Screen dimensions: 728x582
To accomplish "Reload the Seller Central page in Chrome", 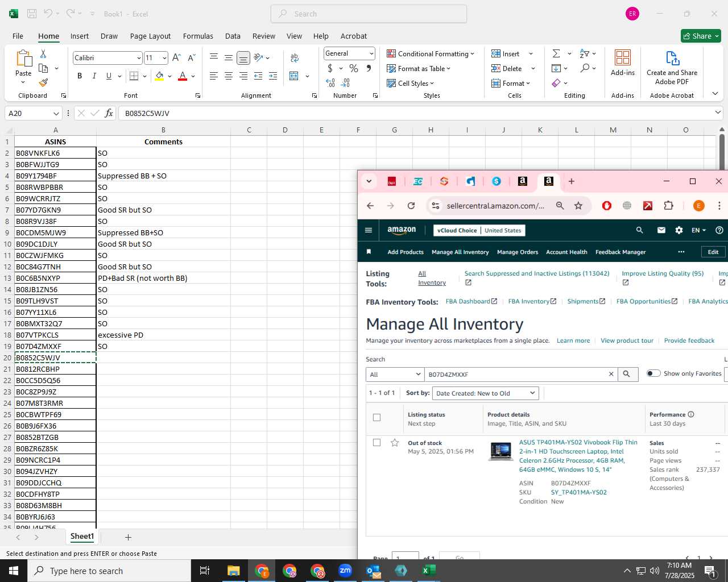I will click(411, 206).
